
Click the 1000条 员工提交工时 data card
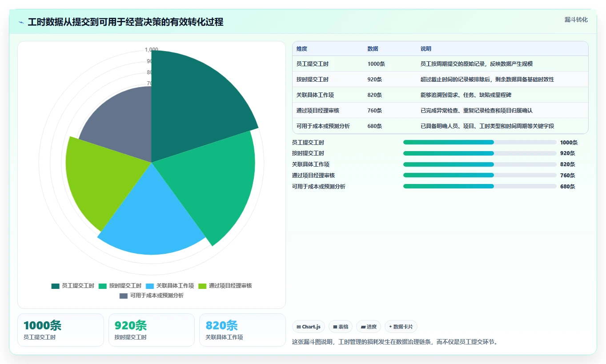[60, 330]
